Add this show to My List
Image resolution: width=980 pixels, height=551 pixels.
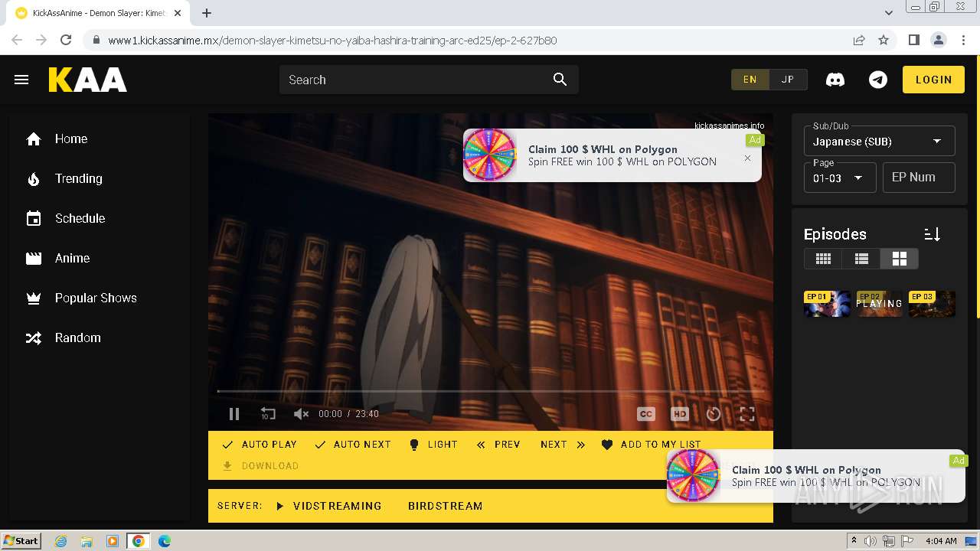coord(651,445)
